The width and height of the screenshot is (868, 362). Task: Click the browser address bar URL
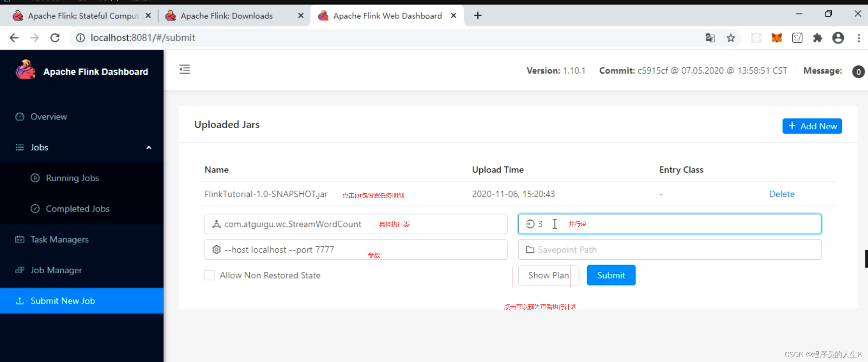coord(143,38)
